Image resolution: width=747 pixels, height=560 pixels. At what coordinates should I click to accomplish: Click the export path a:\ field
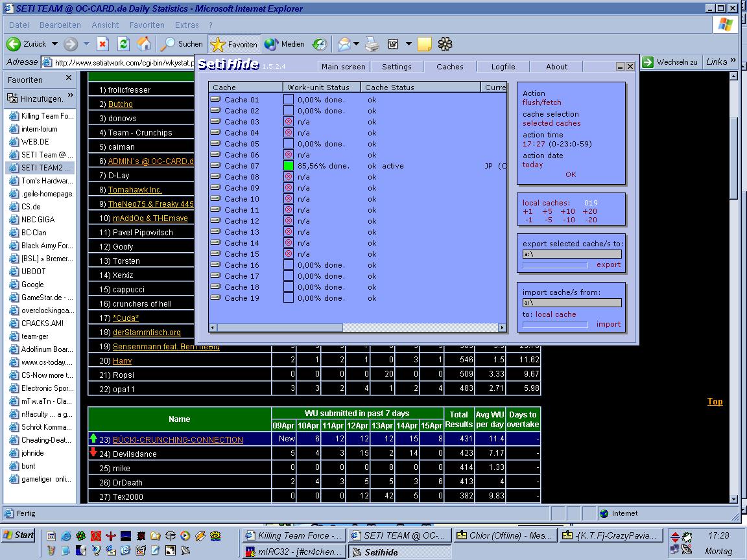pos(572,254)
